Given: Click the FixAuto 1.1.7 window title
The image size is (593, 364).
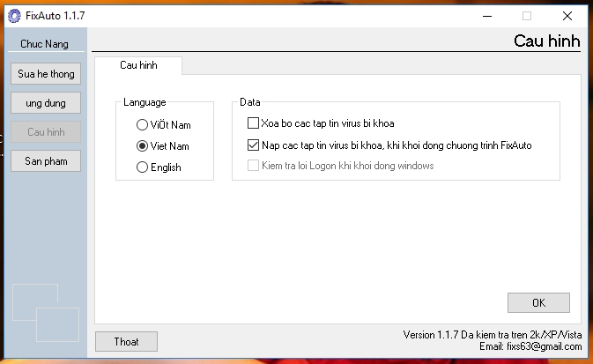Looking at the screenshot, I should 56,16.
